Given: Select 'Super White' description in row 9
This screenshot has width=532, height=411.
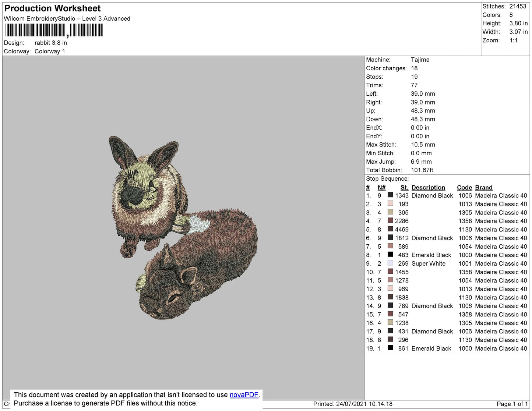Looking at the screenshot, I should pyautogui.click(x=429, y=263).
